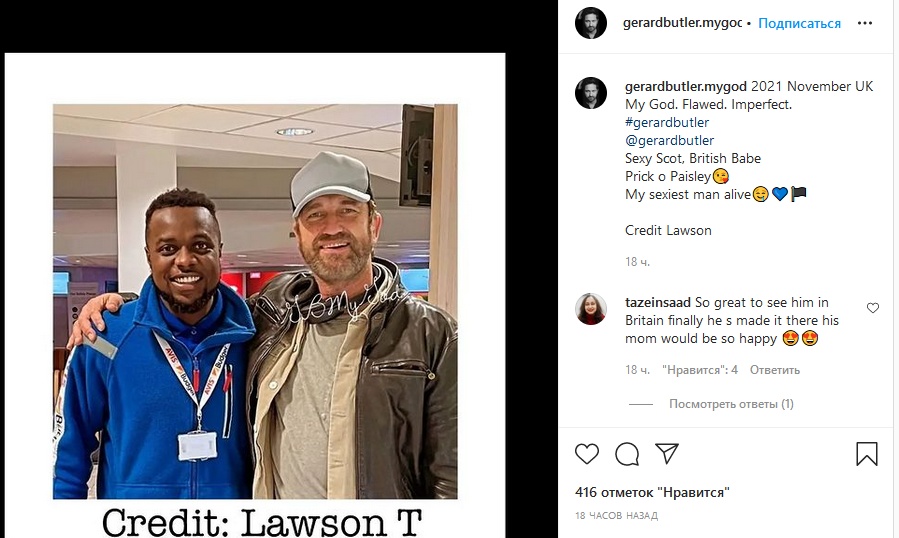Show who liked comment via "Нравится": 4
899x538 pixels.
[x=699, y=370]
